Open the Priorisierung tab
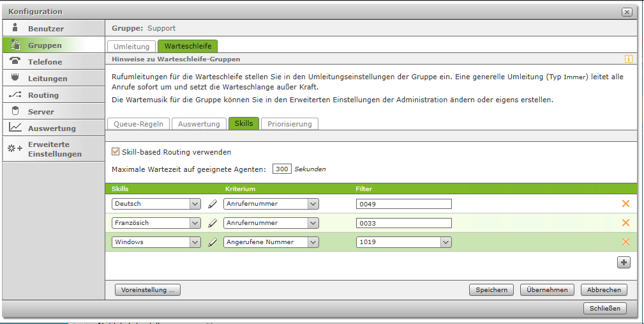This screenshot has width=644, height=324. (x=290, y=124)
